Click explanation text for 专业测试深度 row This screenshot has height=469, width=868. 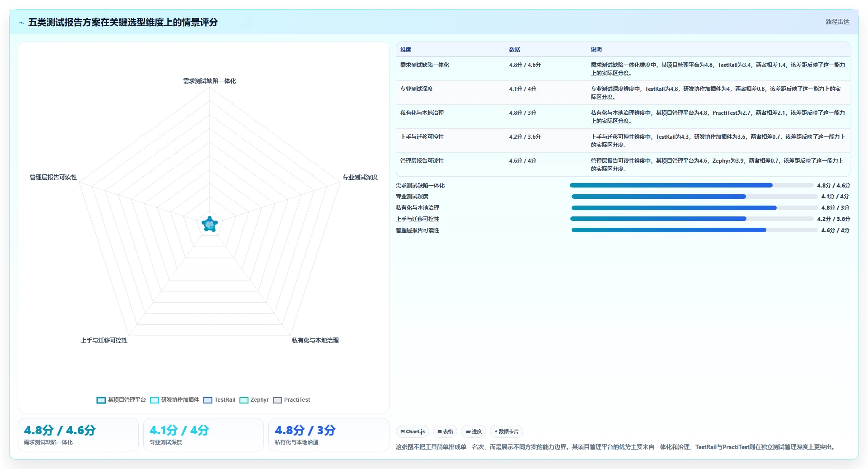[x=716, y=93]
